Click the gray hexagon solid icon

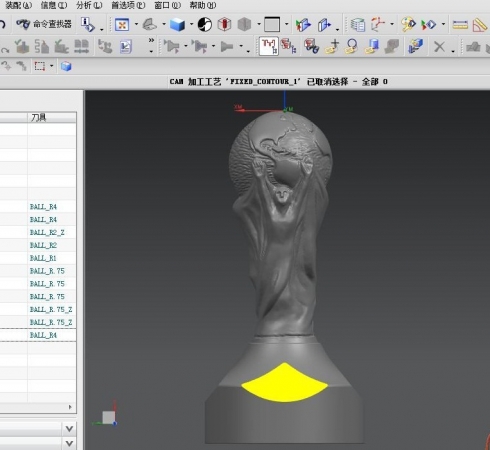tap(244, 24)
